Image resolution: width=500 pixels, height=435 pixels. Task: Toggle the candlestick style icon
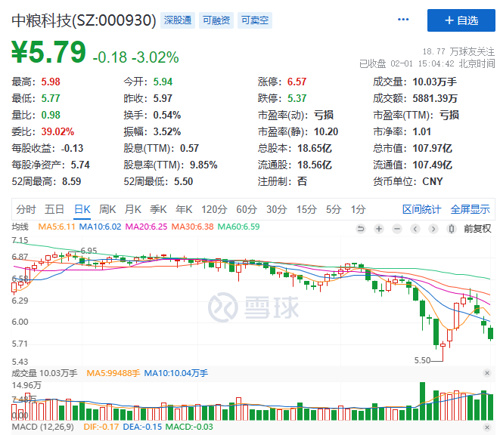pos(451,229)
